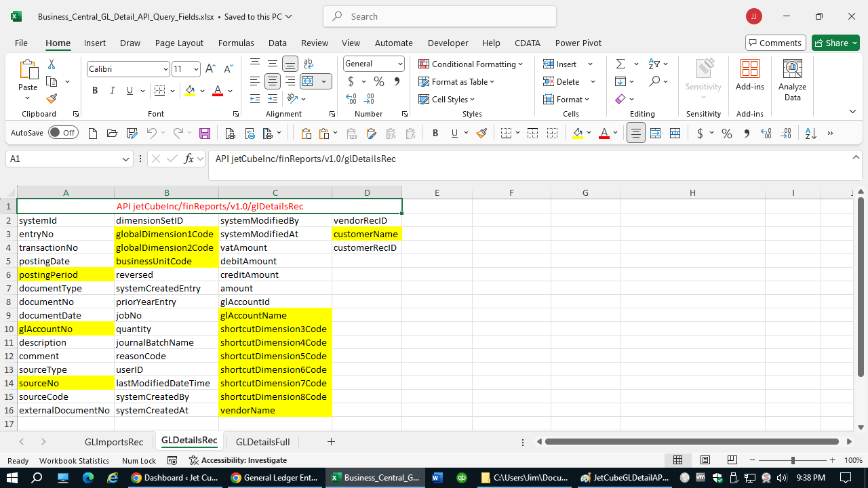Click the Comments button
Image resolution: width=868 pixels, height=488 pixels.
775,43
